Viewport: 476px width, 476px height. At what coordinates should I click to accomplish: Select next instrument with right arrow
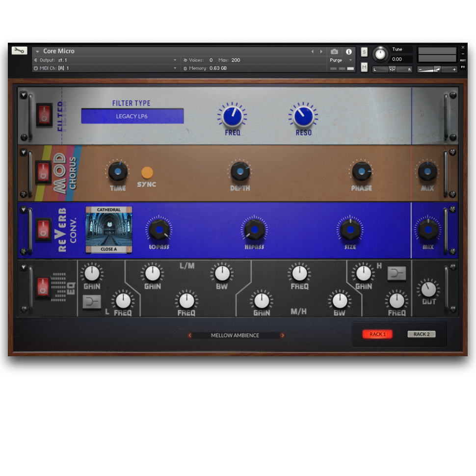(321, 52)
